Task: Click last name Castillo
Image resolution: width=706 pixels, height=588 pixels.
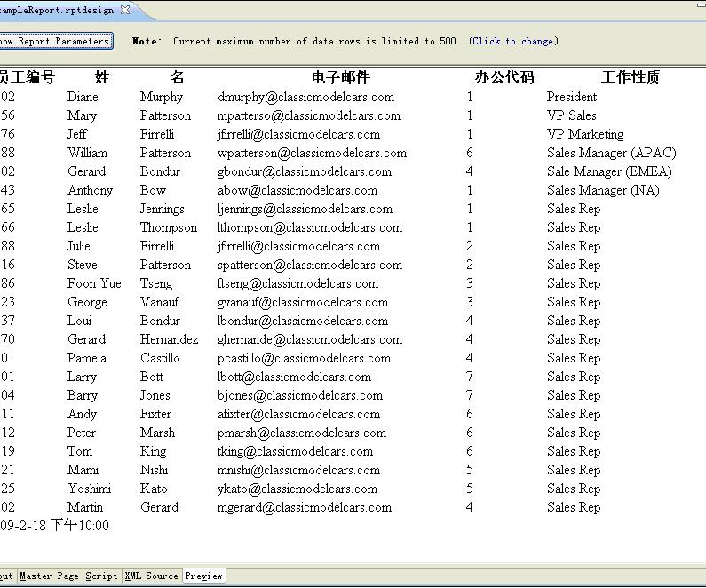Action: [x=160, y=358]
